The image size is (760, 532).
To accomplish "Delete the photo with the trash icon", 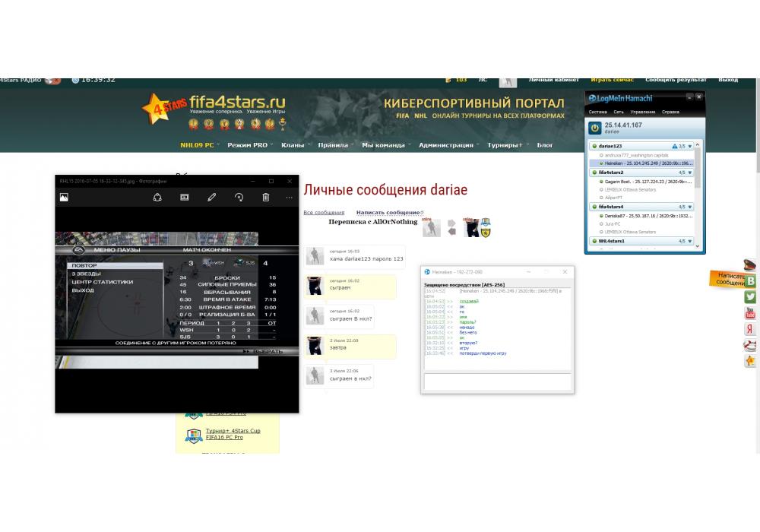I will [x=266, y=197].
